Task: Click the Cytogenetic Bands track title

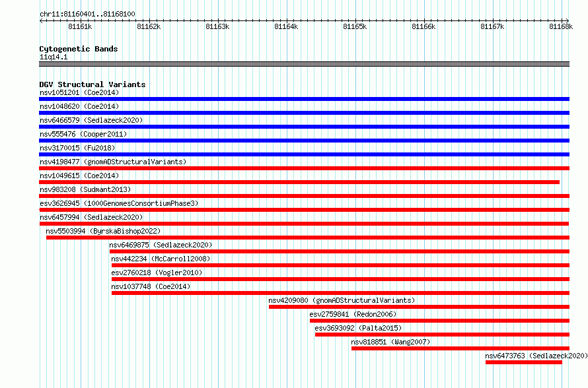Action: coord(79,49)
